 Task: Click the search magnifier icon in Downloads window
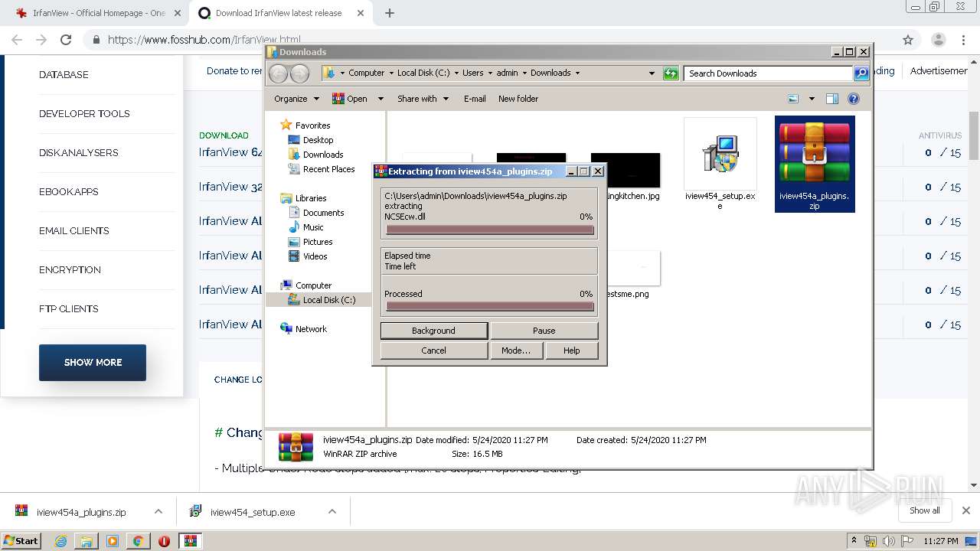tap(861, 73)
